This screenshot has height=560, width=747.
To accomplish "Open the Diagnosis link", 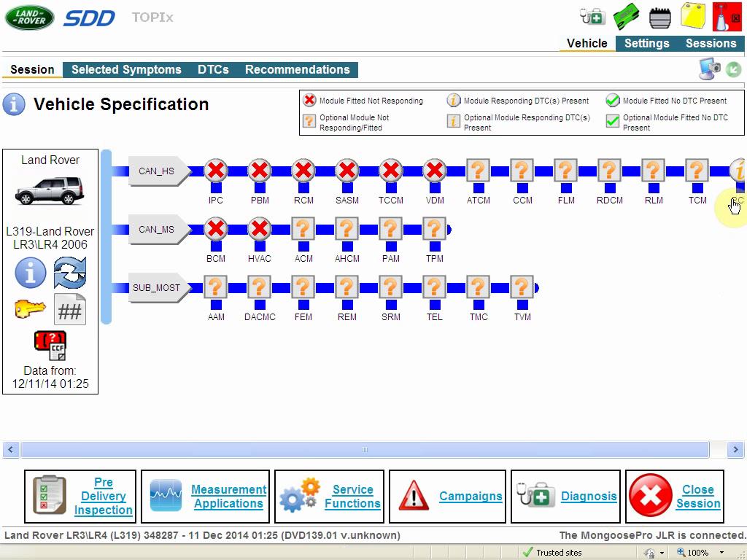I will [x=589, y=497].
